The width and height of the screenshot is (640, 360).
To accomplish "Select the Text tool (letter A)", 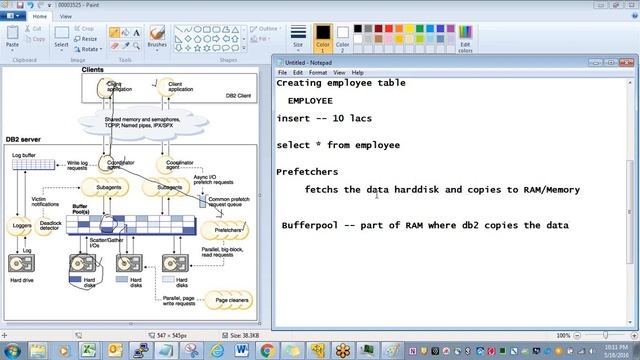I will 136,32.
